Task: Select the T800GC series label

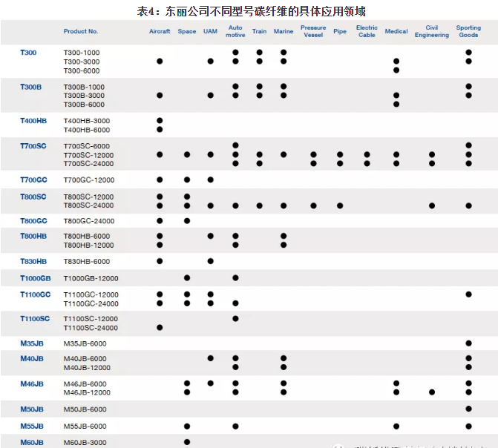Action: pos(33,221)
